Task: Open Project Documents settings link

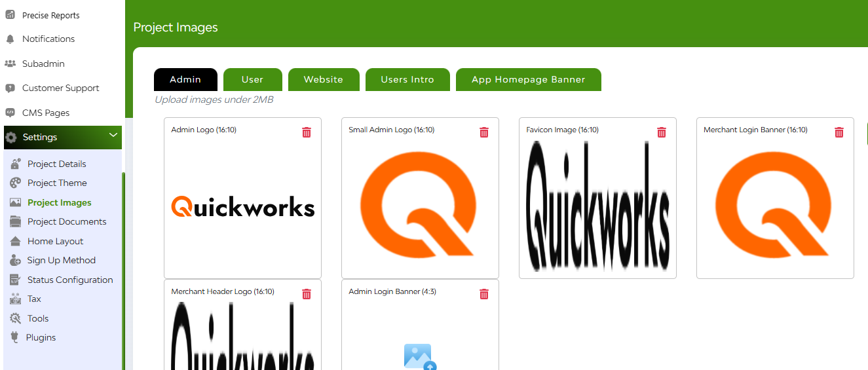Action: pos(67,222)
